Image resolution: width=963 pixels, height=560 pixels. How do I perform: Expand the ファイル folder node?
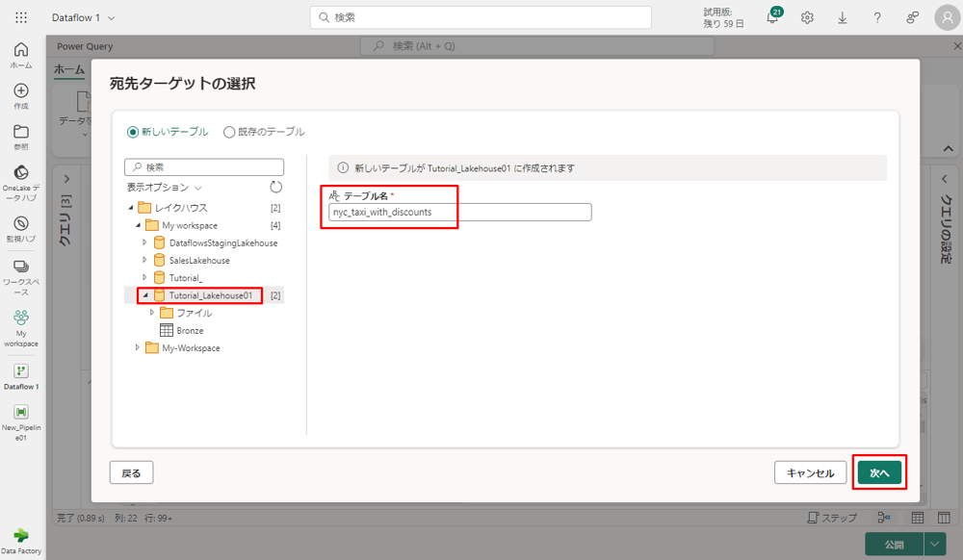(x=152, y=313)
